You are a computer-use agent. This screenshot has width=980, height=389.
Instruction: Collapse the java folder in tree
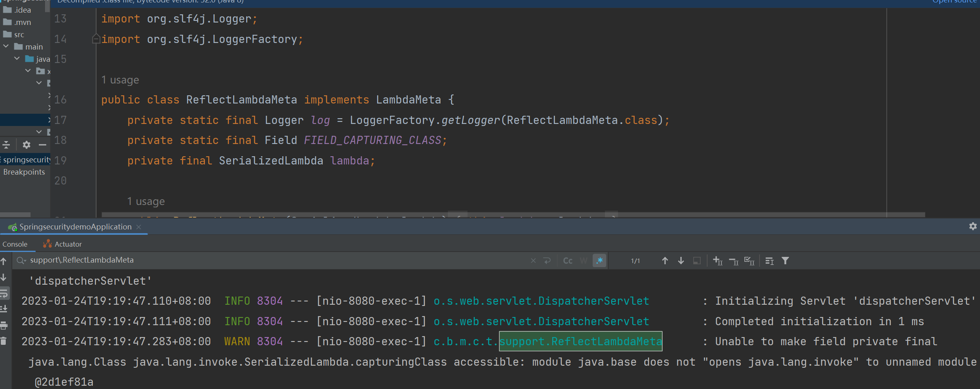(17, 59)
